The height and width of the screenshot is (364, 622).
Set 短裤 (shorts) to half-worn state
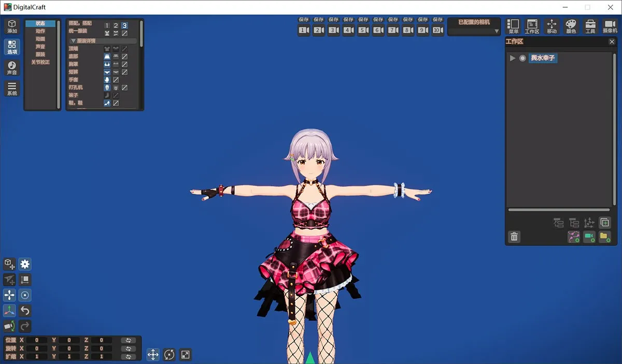[116, 72]
